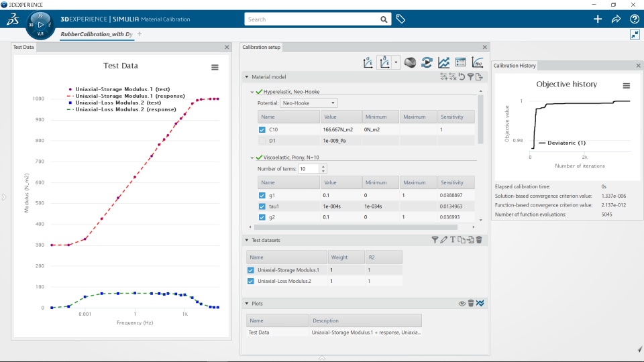Uncheck the g2 parameter checkbox
644x362 pixels.
(262, 217)
